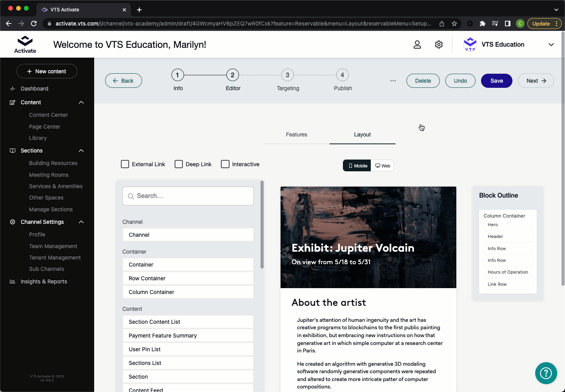Switch preview to Mobile
565x392 pixels.
pos(357,165)
